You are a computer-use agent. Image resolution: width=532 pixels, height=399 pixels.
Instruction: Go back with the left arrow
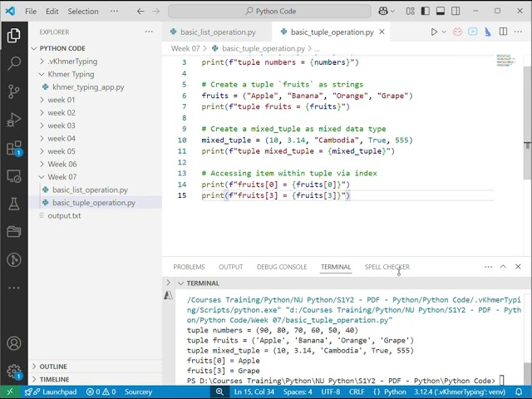tap(140, 11)
